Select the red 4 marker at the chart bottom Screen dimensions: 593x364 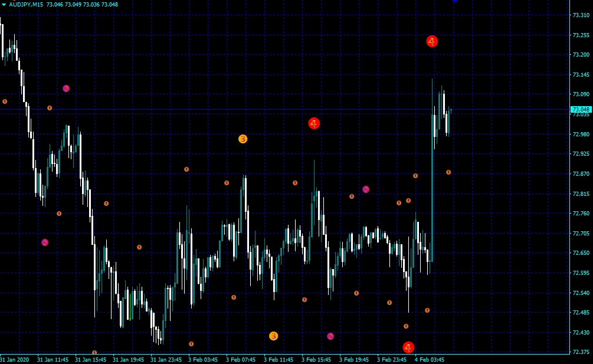408,347
